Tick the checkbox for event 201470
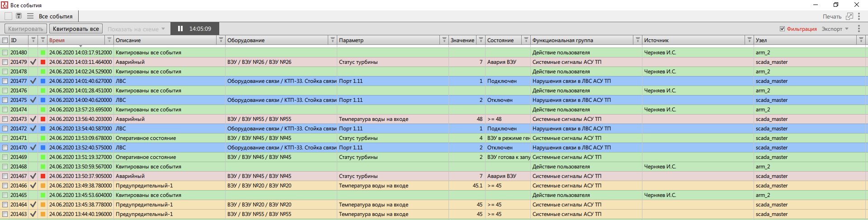The height and width of the screenshot is (220, 868). pyautogui.click(x=5, y=148)
